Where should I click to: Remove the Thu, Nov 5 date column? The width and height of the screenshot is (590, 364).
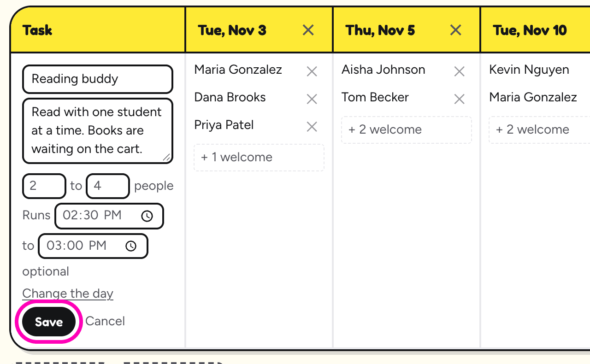pos(455,30)
